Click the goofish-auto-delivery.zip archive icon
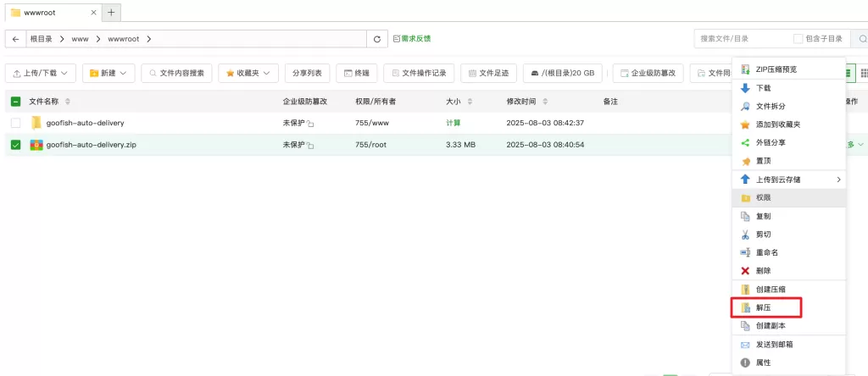This screenshot has height=376, width=868. (x=36, y=145)
